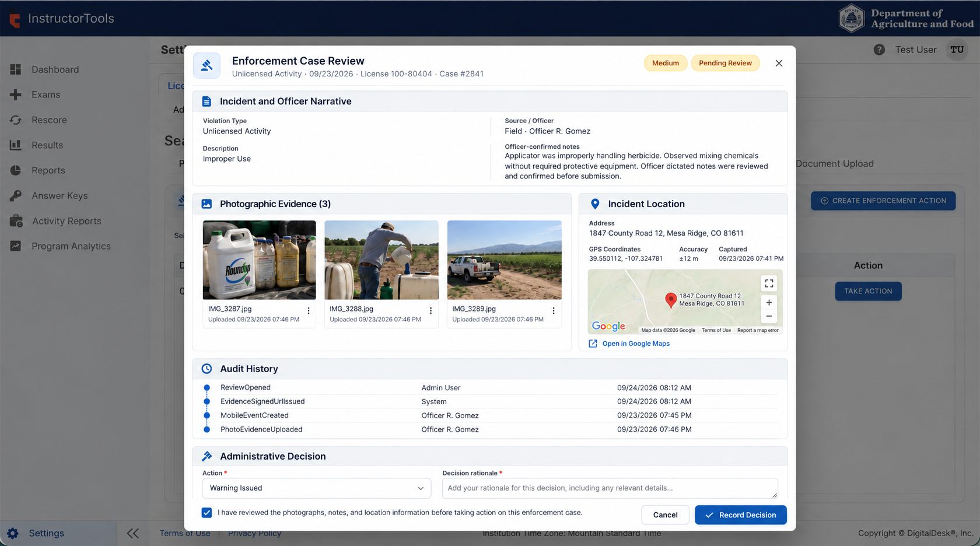Click the Exams plus icon
Image resolution: width=980 pixels, height=546 pixels.
[16, 94]
